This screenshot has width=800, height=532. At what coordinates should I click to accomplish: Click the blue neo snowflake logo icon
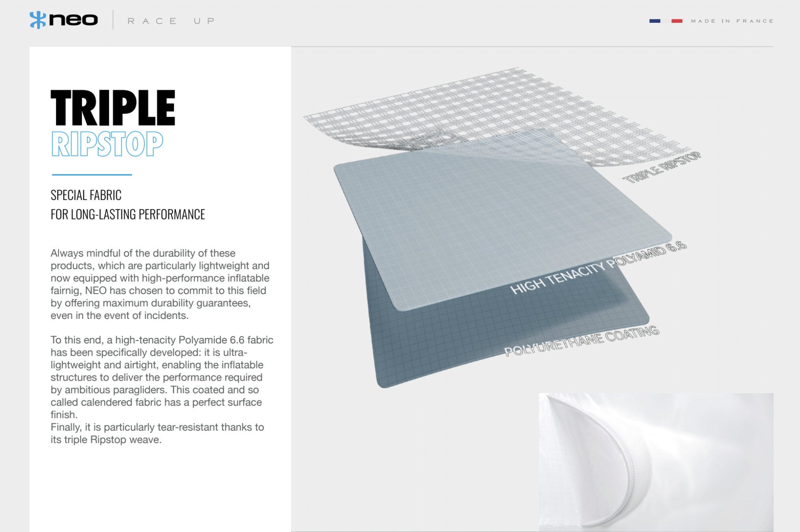coord(38,20)
